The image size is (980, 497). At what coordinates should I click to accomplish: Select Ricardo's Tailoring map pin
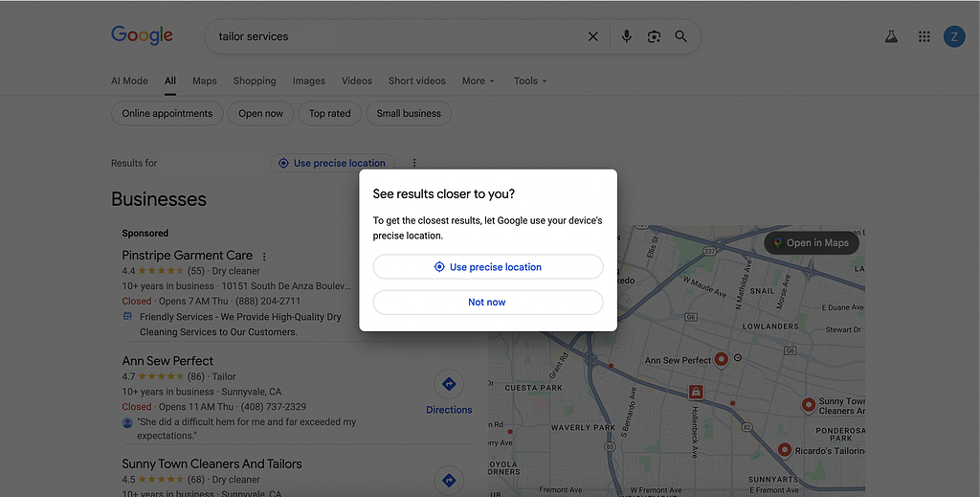pyautogui.click(x=785, y=449)
